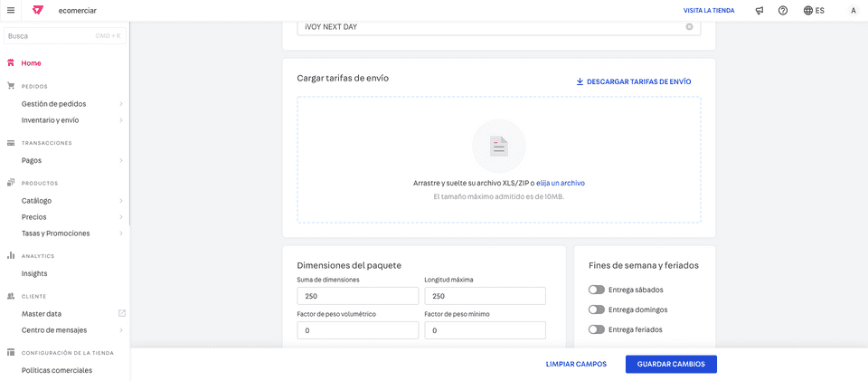Open Insights under Analytics
Screen dimensions: 868x381
pyautogui.click(x=34, y=273)
